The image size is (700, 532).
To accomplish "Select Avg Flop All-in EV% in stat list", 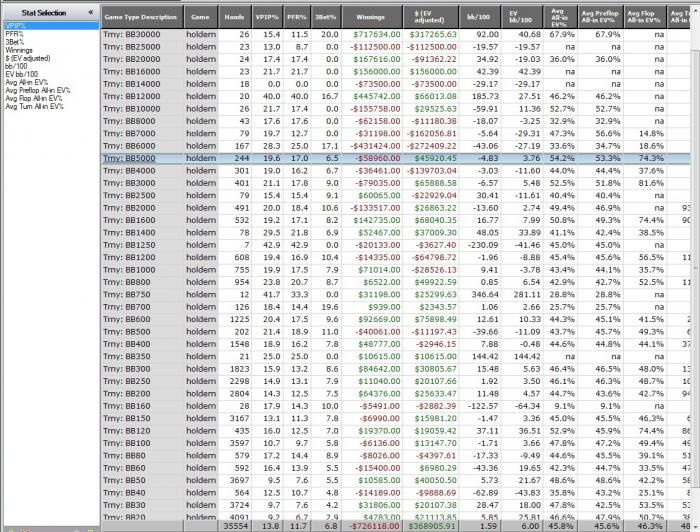I will click(33, 98).
